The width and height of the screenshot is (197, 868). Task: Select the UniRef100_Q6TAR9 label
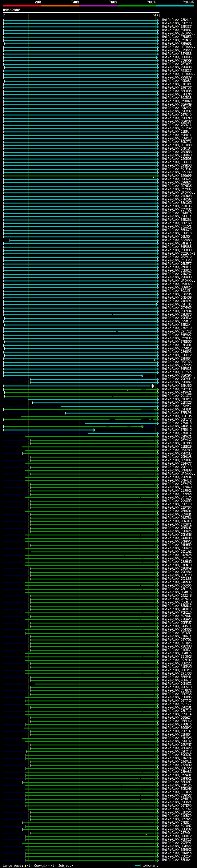point(177,64)
